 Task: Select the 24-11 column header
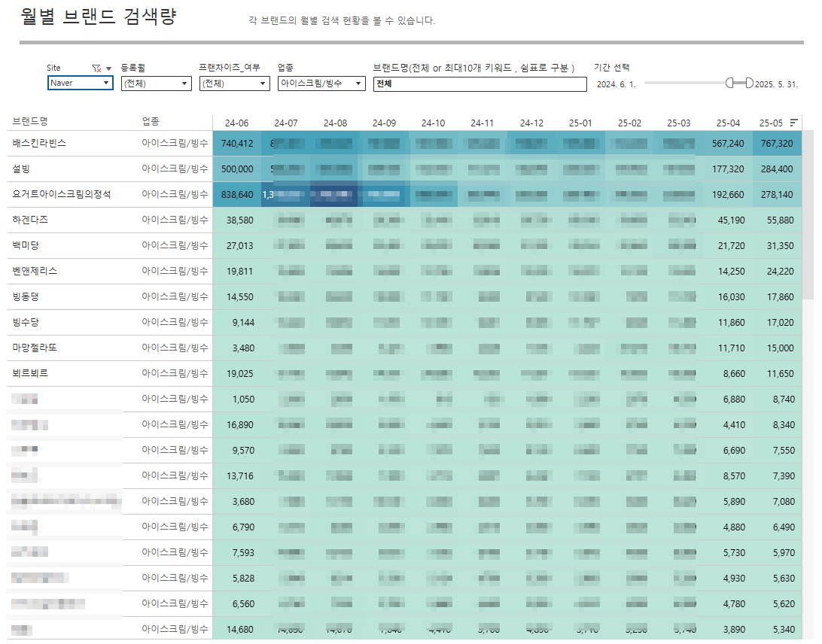click(x=483, y=123)
